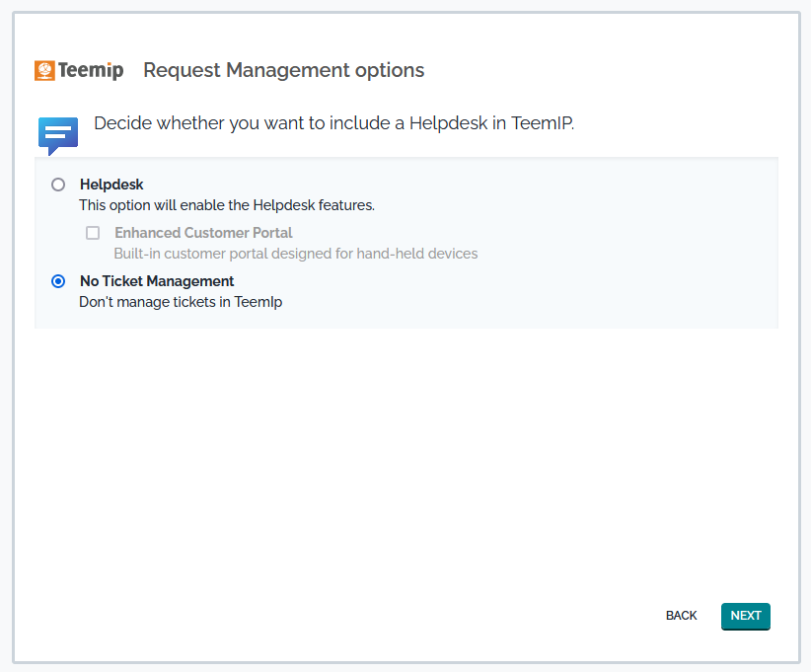The width and height of the screenshot is (811, 672).
Task: Click 'Don't manage tickets in TeemIp' description
Action: tap(181, 302)
